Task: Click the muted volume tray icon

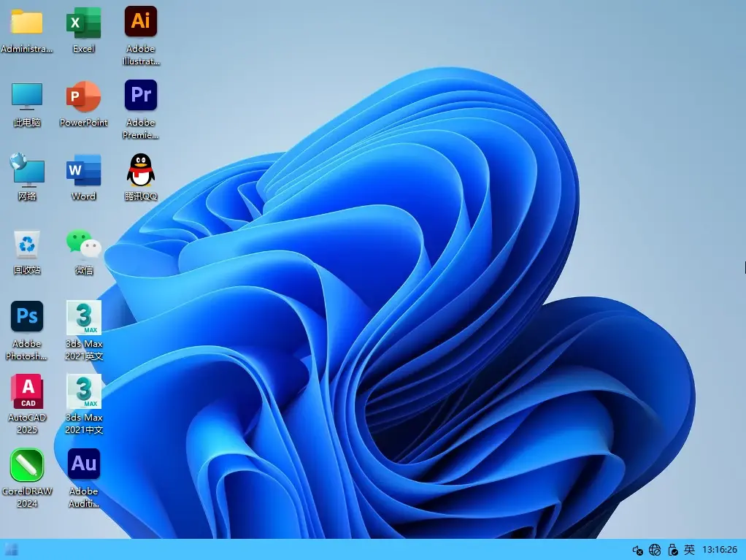Action: tap(637, 551)
